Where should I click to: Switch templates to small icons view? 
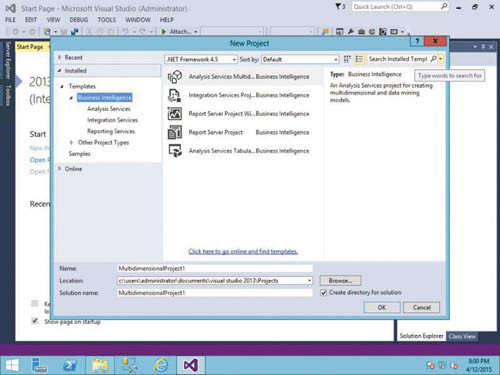tap(347, 59)
